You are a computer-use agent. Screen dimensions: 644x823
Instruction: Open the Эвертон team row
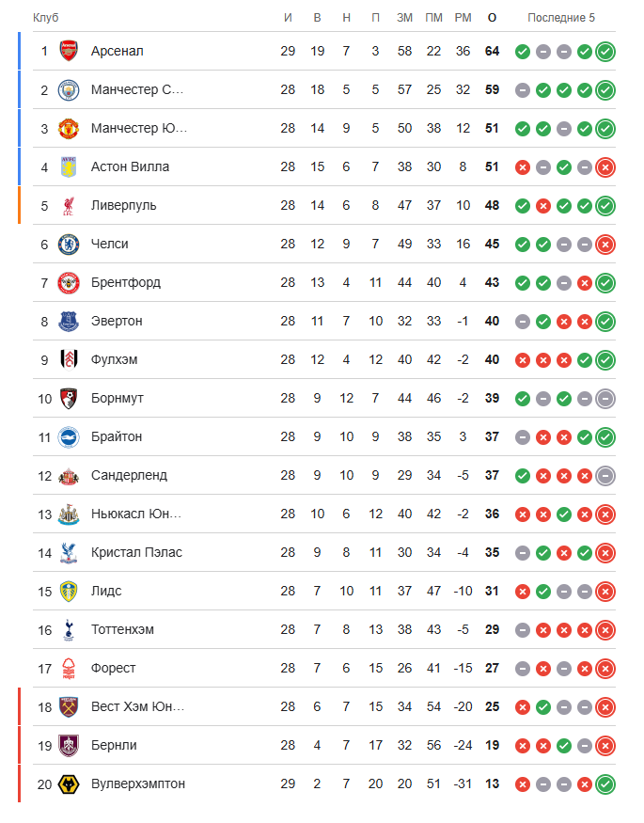click(324, 322)
